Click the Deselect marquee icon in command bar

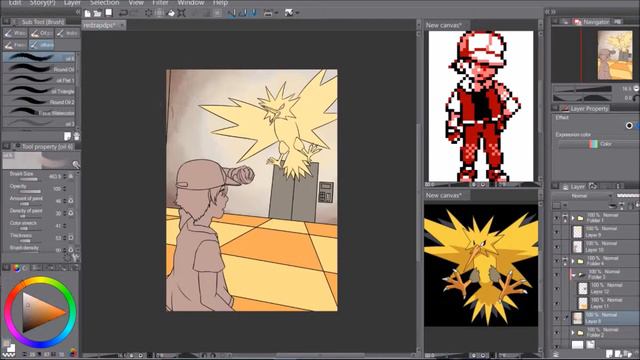click(149, 13)
